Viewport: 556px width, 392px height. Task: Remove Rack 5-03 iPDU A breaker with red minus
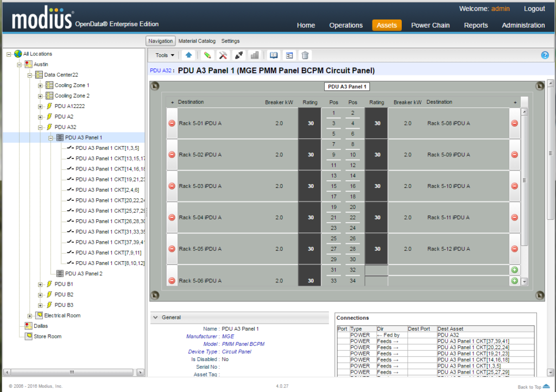click(x=172, y=186)
